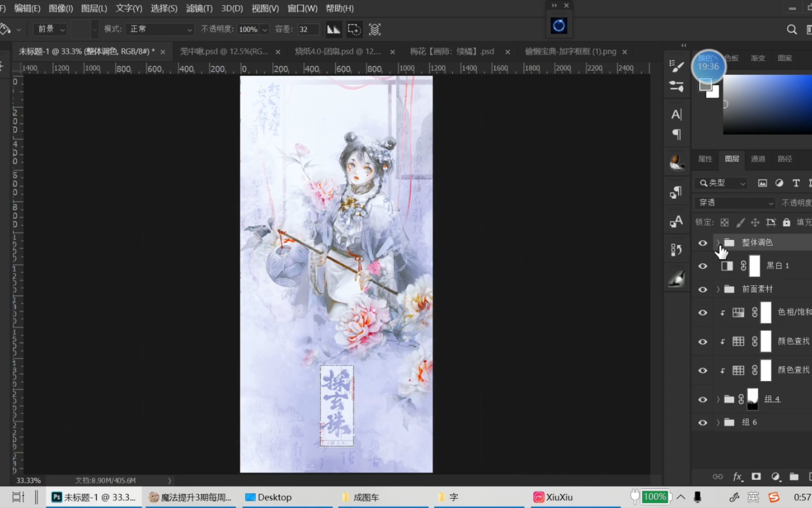The image size is (812, 508).
Task: Open the 滤镜(T) menu
Action: [x=199, y=8]
